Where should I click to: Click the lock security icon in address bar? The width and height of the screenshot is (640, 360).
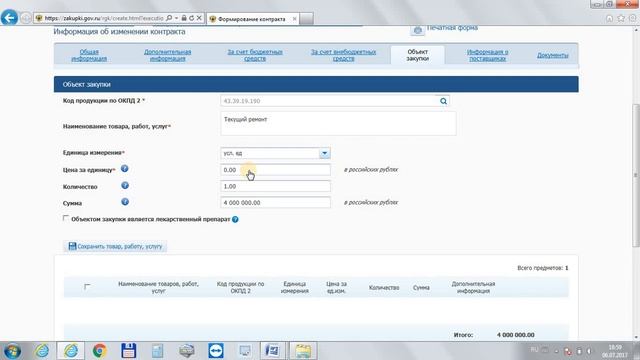[184, 18]
